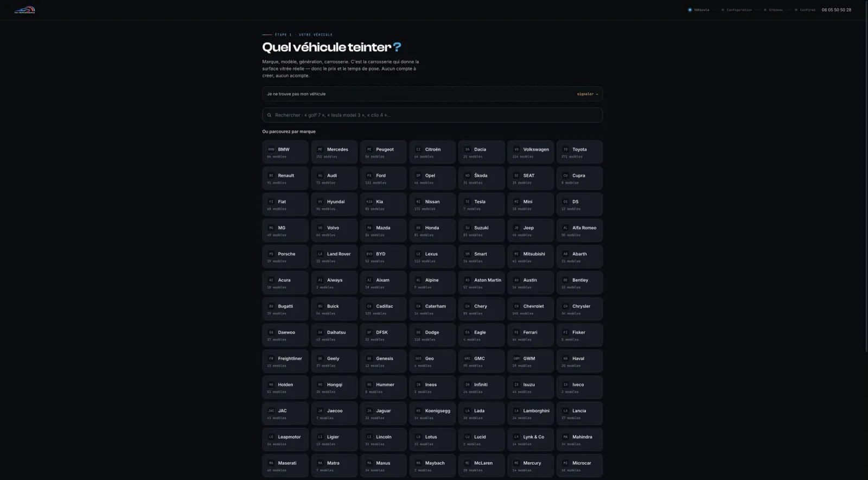The image size is (868, 480).
Task: Focus the vehicle search input field
Action: click(432, 115)
